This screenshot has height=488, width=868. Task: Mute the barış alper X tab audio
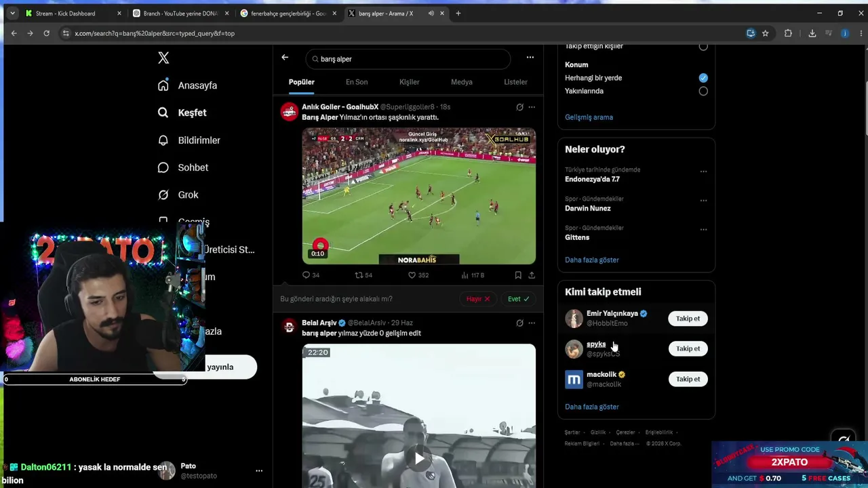431,14
